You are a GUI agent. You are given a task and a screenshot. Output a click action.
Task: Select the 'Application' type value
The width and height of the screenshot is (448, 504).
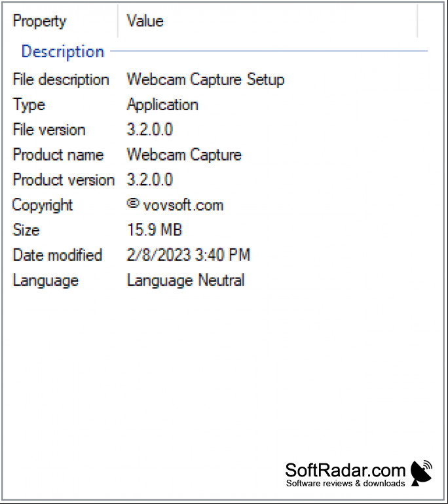point(162,105)
